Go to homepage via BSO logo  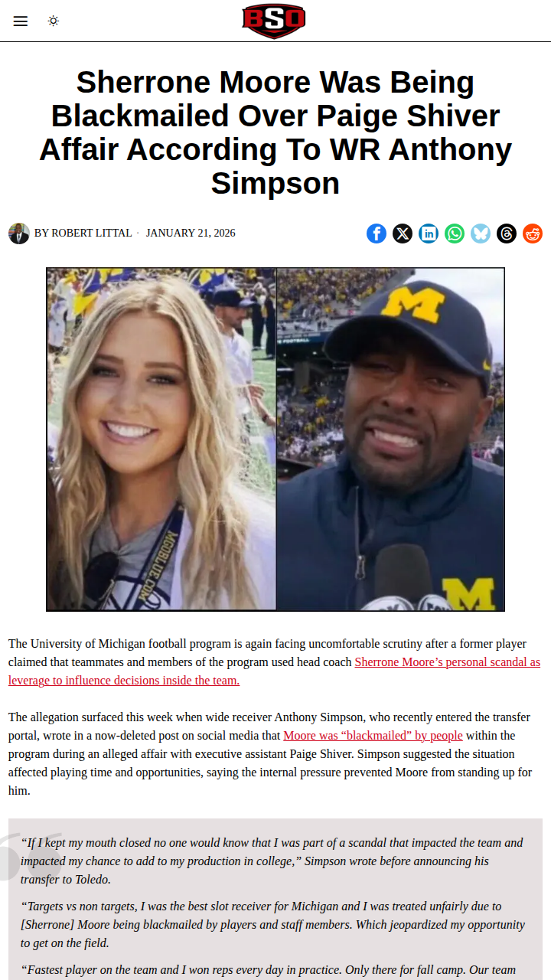tap(274, 21)
